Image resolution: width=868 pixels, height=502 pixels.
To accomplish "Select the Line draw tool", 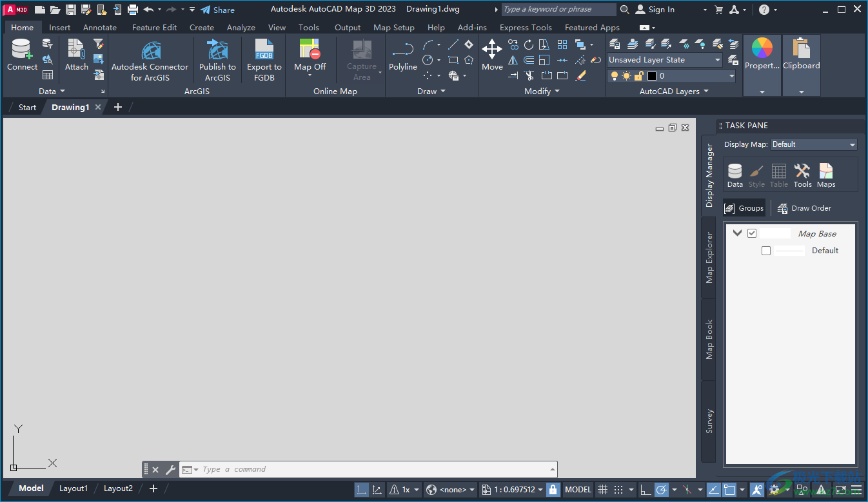I will coord(453,44).
